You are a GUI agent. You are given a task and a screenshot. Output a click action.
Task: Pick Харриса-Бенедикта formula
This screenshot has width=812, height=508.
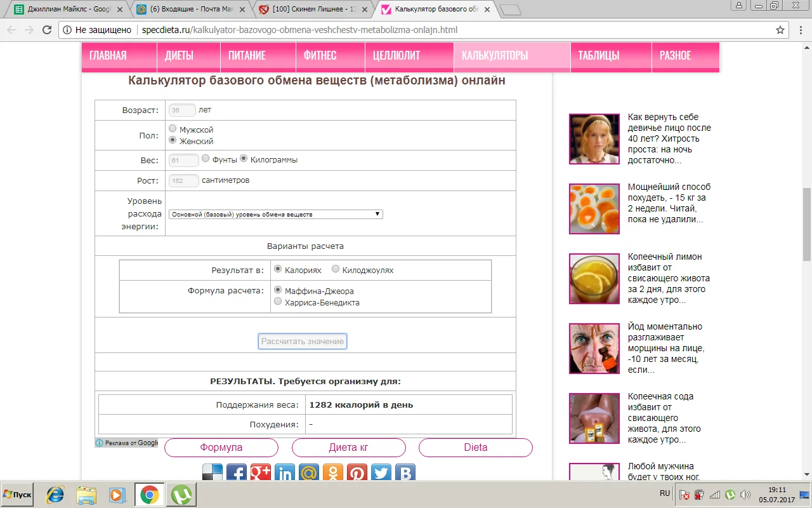(278, 302)
